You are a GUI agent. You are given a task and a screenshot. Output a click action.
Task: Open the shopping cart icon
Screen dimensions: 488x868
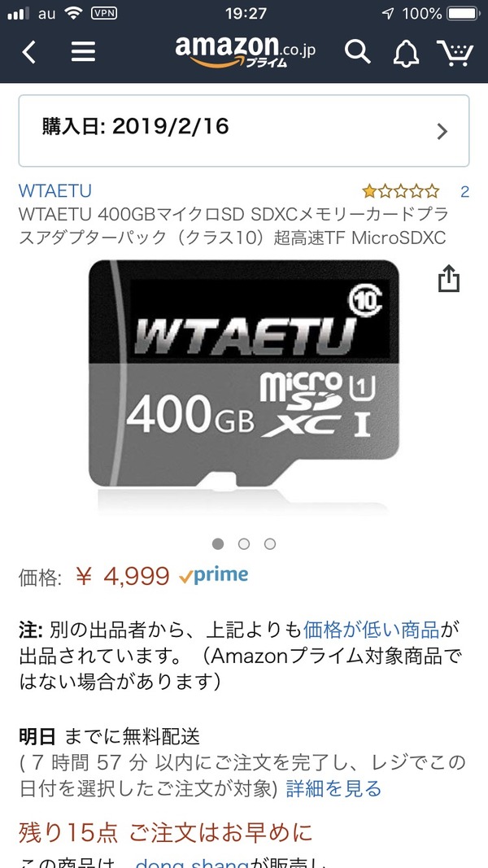455,53
